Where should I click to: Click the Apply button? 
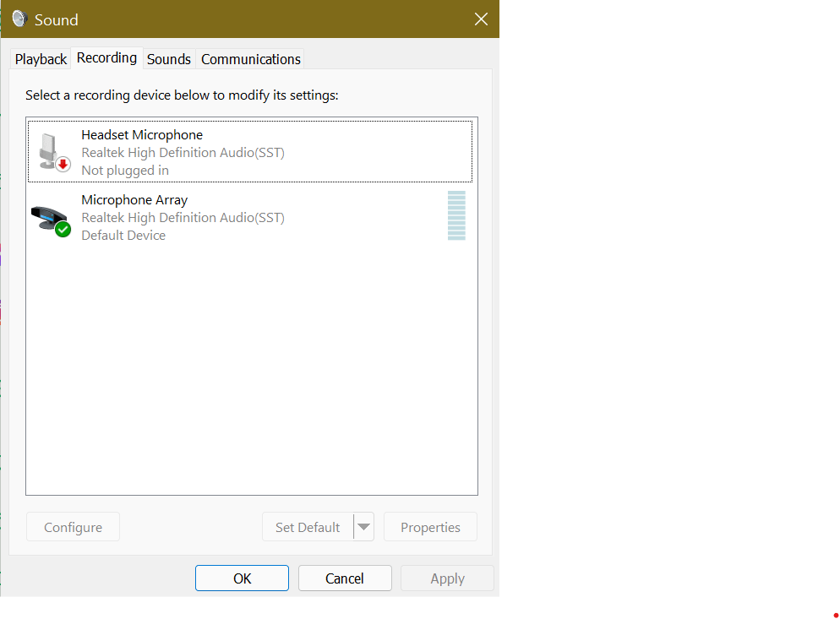[447, 578]
